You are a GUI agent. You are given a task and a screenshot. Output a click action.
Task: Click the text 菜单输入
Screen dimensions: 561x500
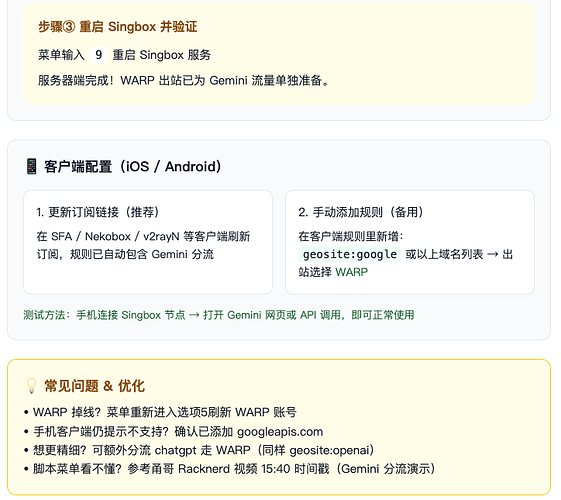pos(61,55)
